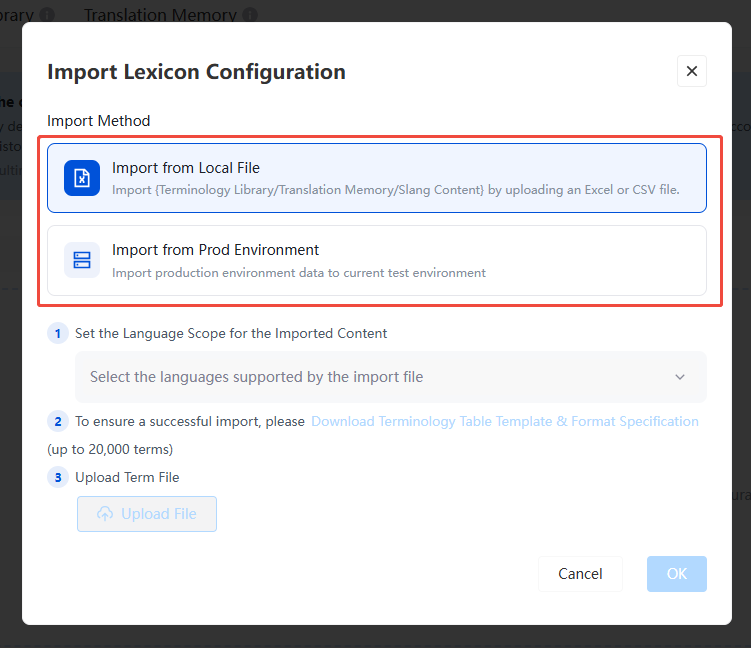Click the info icon beside the Library tab

(46, 15)
